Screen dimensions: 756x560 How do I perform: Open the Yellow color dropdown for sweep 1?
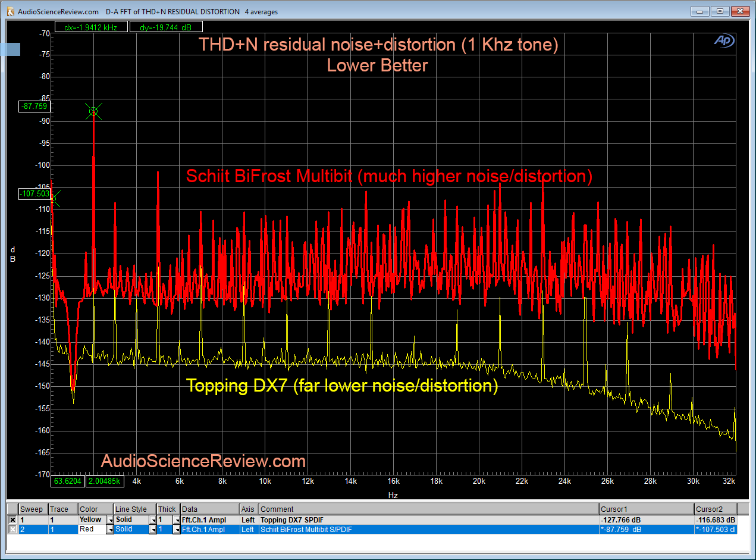click(x=110, y=520)
